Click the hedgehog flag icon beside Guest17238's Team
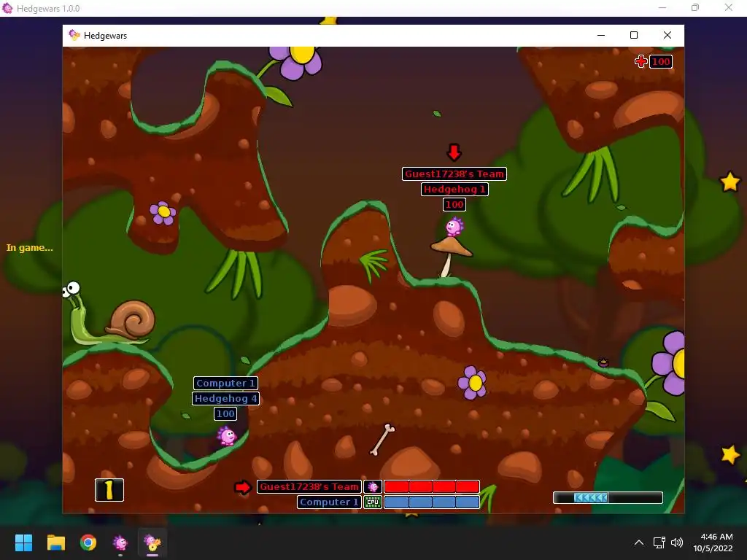Viewport: 747px width, 560px height. (x=373, y=486)
